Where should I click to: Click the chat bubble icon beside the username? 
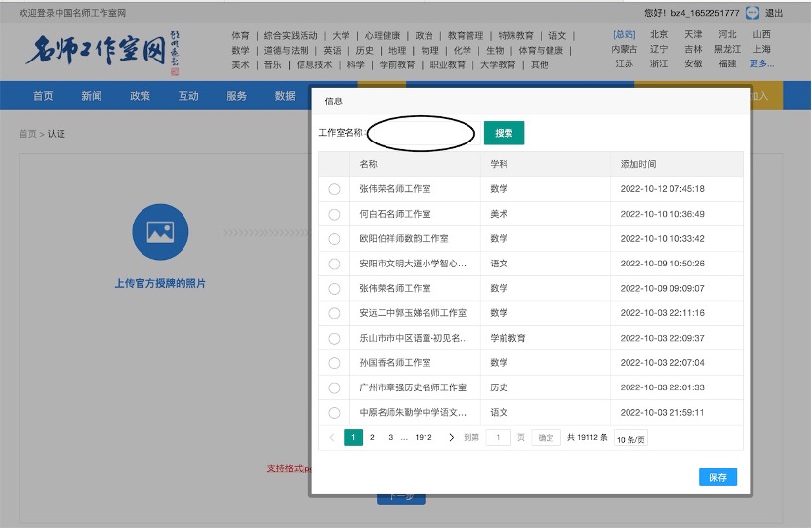[x=751, y=13]
